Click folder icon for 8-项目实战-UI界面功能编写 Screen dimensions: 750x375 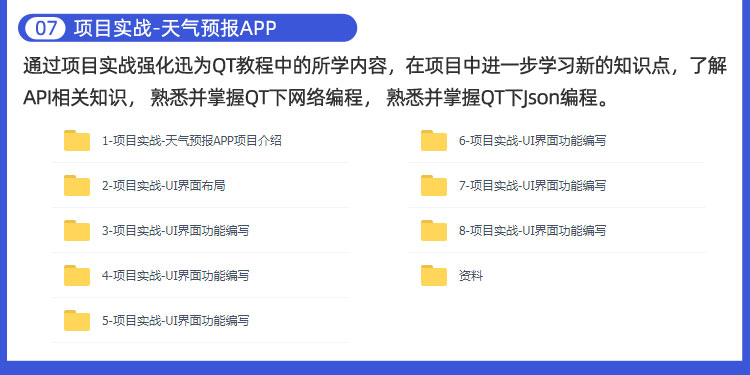[434, 231]
